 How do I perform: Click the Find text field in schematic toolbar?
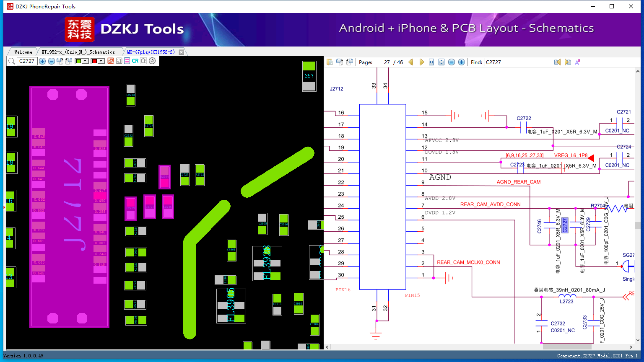click(518, 62)
